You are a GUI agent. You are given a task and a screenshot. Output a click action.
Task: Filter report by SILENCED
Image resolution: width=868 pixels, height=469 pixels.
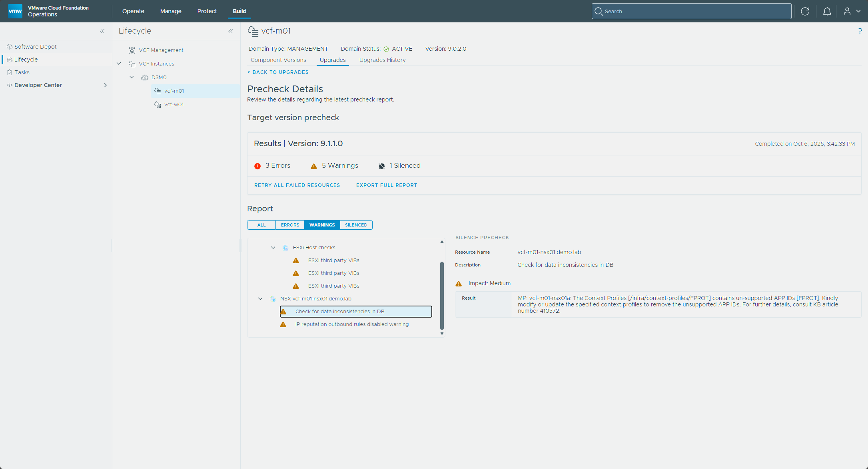click(x=356, y=225)
